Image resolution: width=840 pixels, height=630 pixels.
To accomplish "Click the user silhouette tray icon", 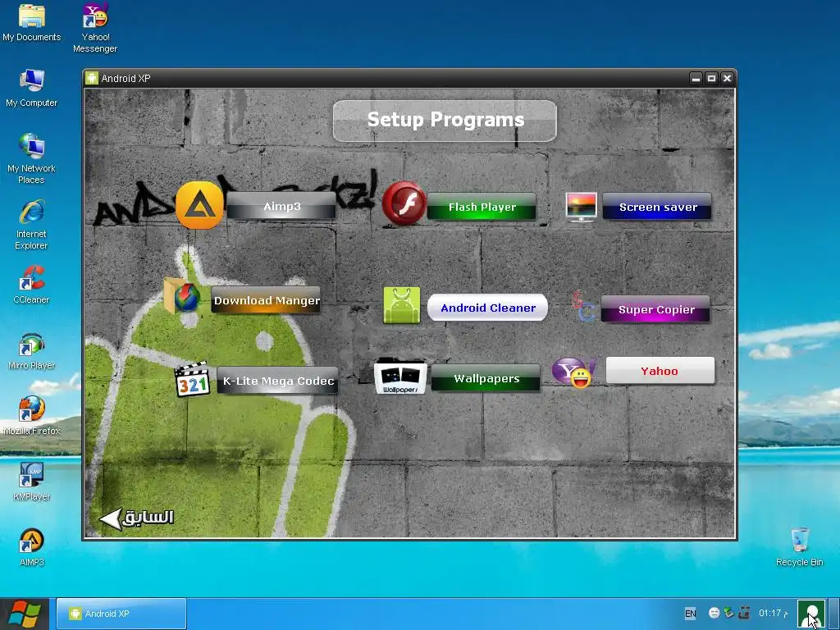I will click(811, 614).
